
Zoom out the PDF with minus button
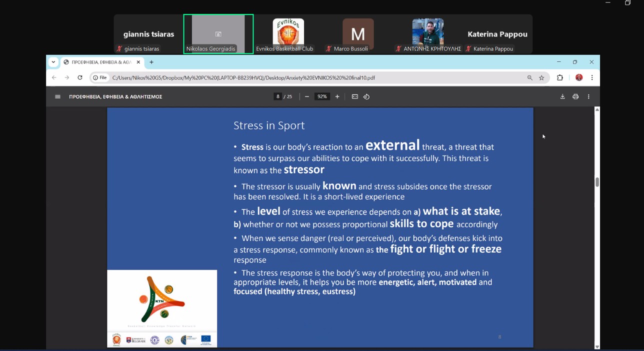click(x=307, y=96)
